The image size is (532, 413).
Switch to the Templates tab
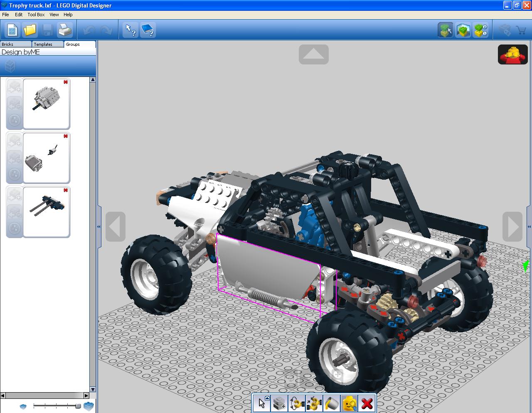coord(48,44)
